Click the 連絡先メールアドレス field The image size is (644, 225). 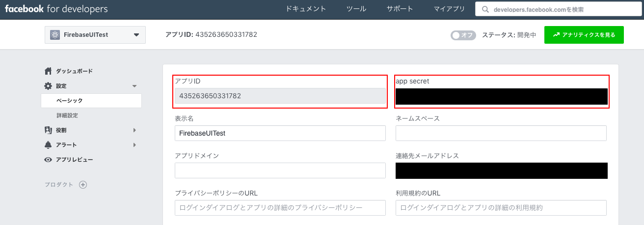point(502,170)
